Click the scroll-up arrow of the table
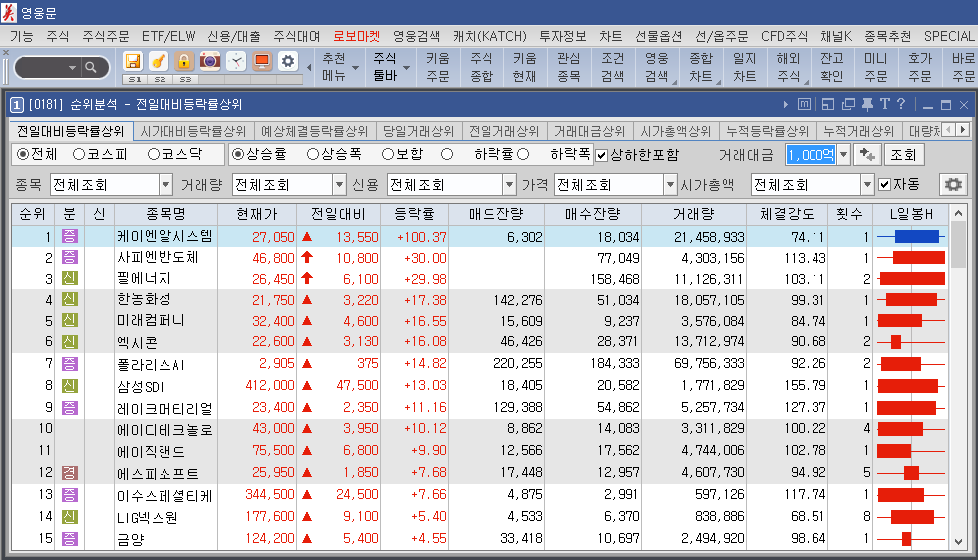The height and width of the screenshot is (560, 978). 959,213
